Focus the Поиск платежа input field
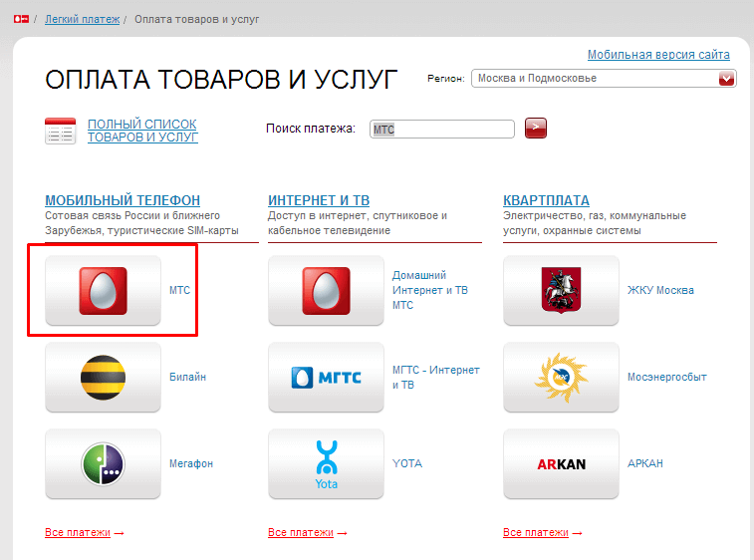 click(x=442, y=129)
